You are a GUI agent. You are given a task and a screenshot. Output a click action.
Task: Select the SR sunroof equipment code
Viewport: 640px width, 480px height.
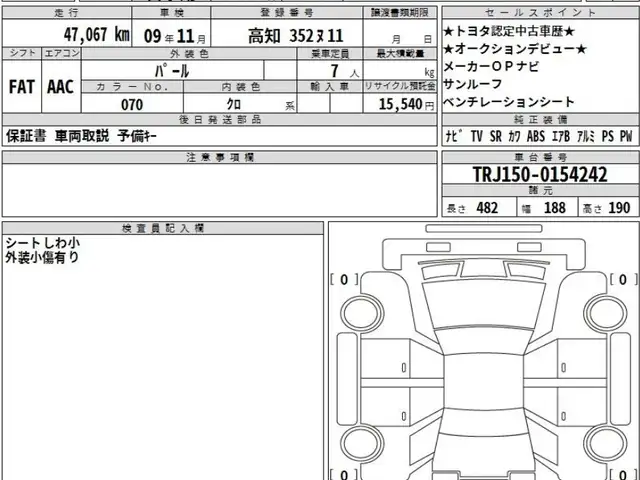(496, 136)
